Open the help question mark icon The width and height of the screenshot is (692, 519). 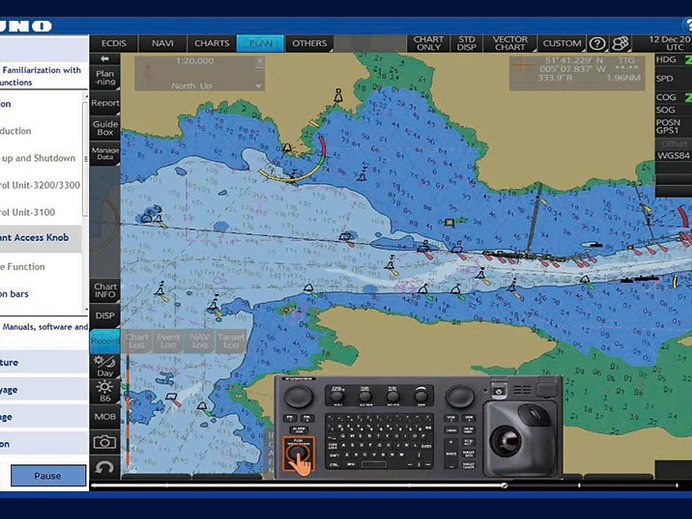pos(597,43)
